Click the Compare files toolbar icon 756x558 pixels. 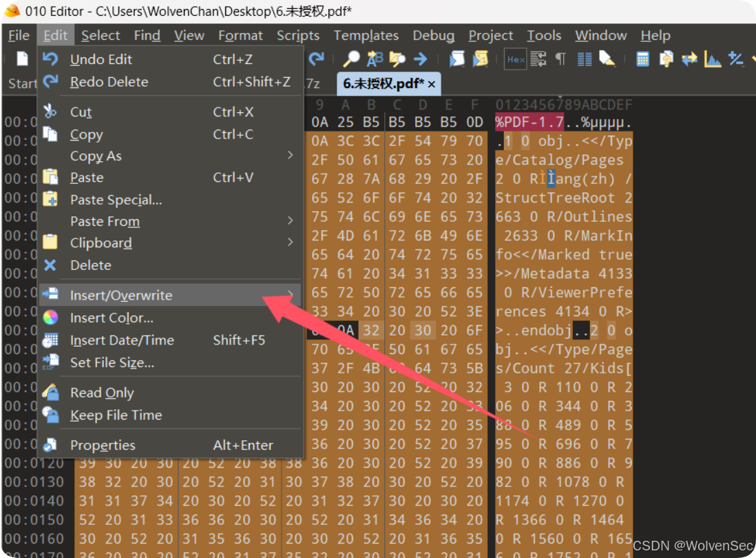click(666, 59)
